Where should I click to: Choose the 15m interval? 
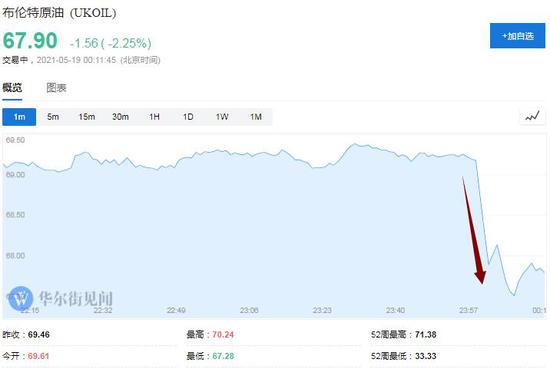[x=87, y=117]
